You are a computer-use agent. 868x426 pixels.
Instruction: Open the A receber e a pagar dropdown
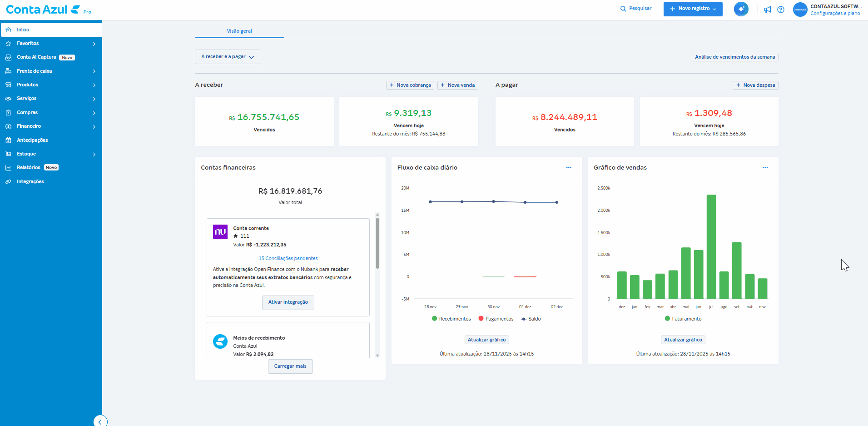(227, 57)
